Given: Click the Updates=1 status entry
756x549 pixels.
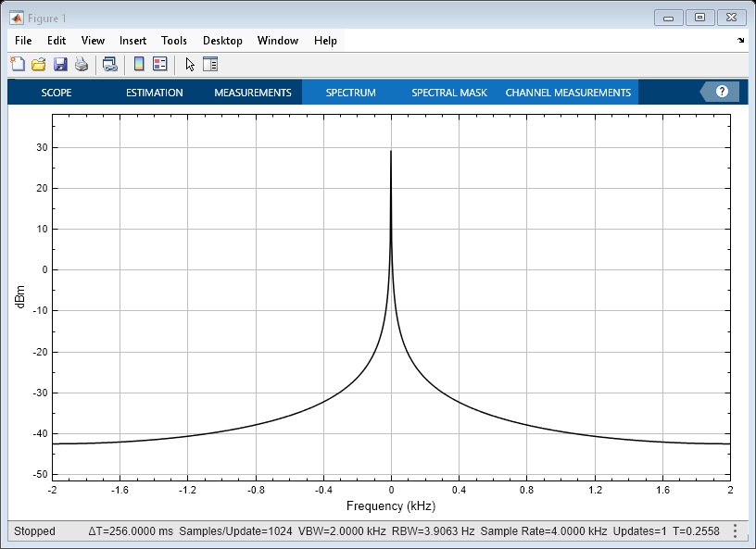Looking at the screenshot, I should click(640, 531).
